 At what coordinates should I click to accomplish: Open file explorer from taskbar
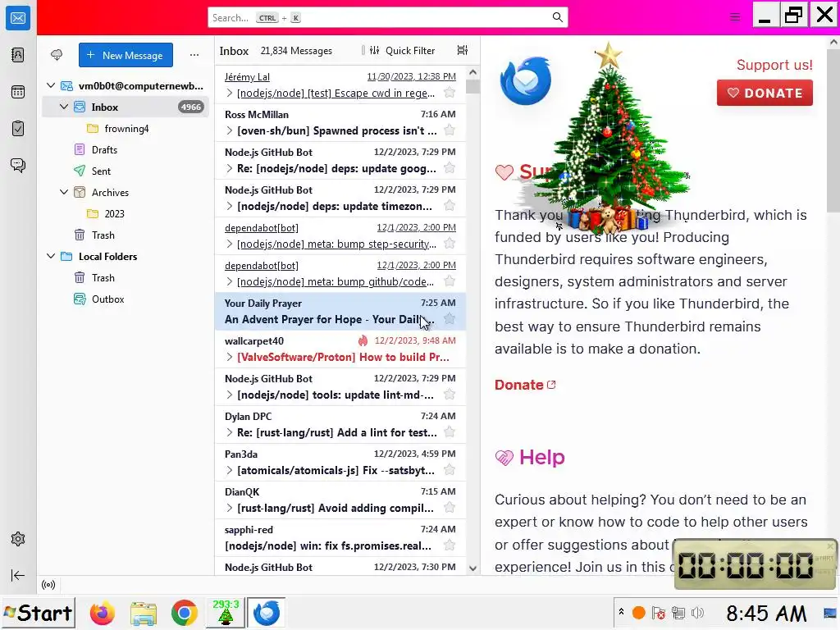[x=143, y=613]
